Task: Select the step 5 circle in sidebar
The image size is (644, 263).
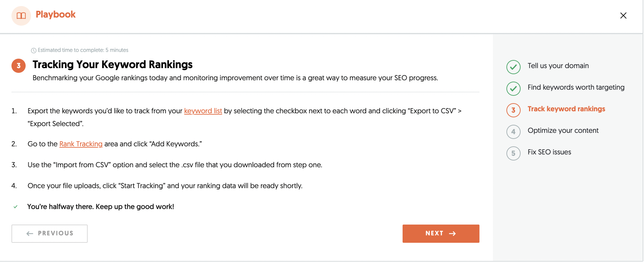Action: pos(513,153)
